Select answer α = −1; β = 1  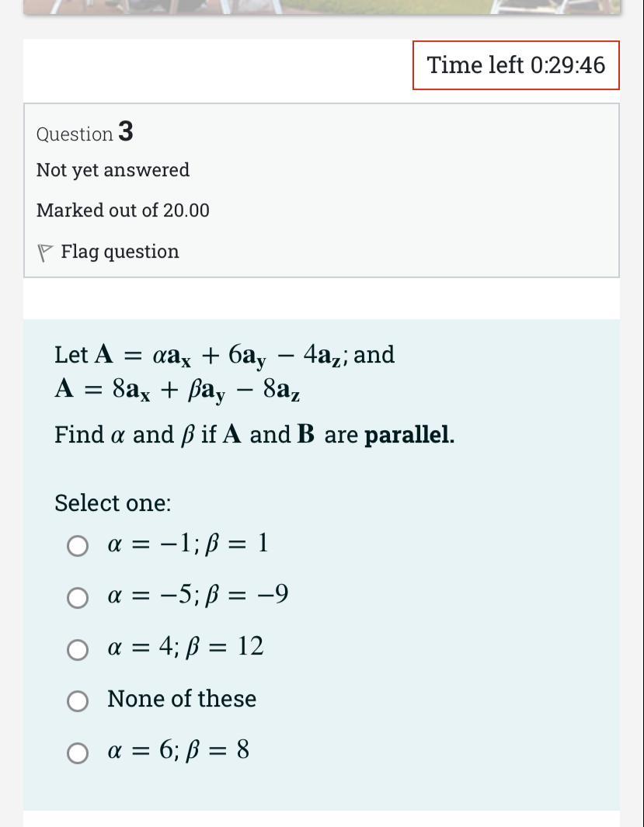click(186, 545)
